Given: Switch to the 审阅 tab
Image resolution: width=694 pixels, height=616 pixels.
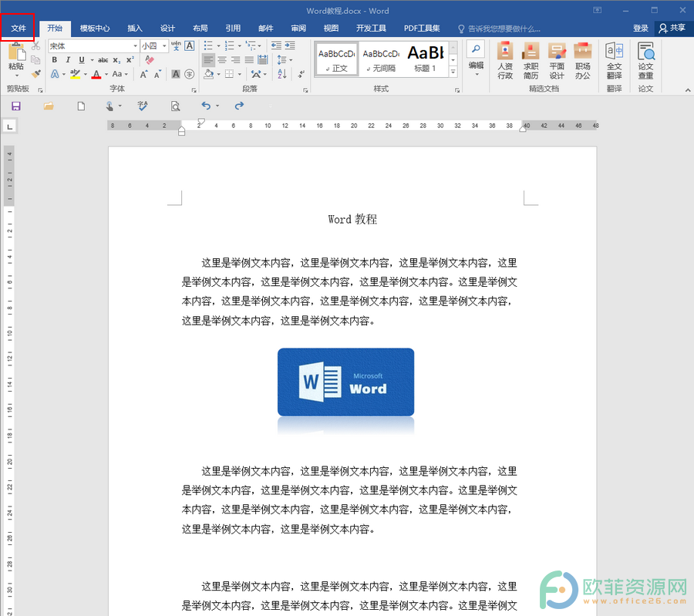Looking at the screenshot, I should 298,29.
